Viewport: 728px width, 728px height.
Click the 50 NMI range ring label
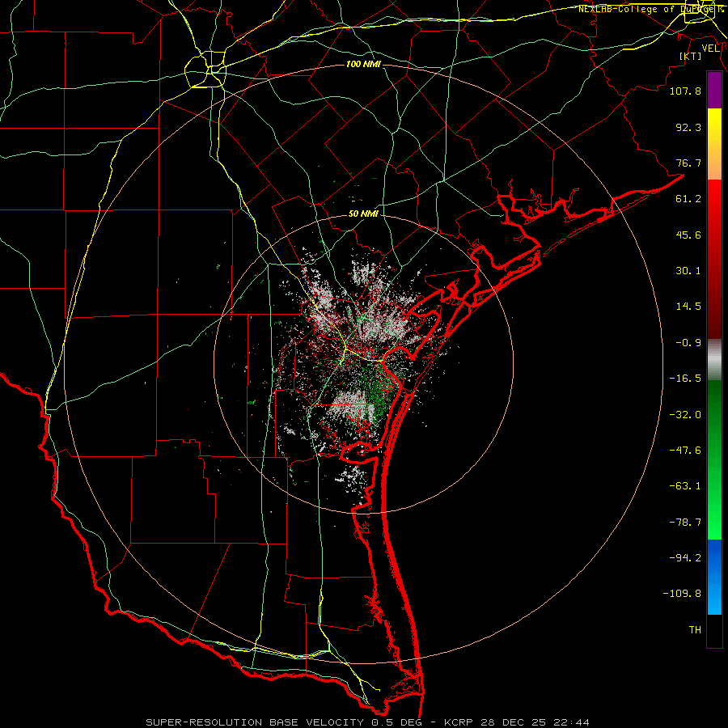pos(363,214)
